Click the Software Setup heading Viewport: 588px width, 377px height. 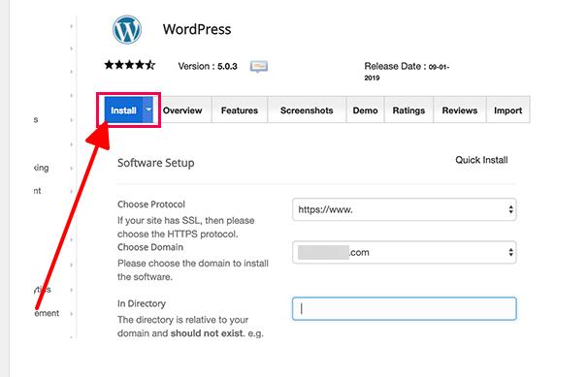156,163
